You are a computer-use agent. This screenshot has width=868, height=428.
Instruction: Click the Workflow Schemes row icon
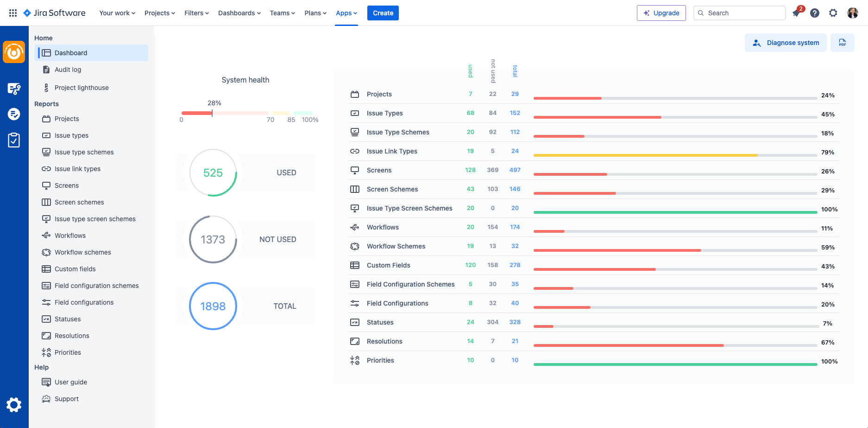pos(355,246)
